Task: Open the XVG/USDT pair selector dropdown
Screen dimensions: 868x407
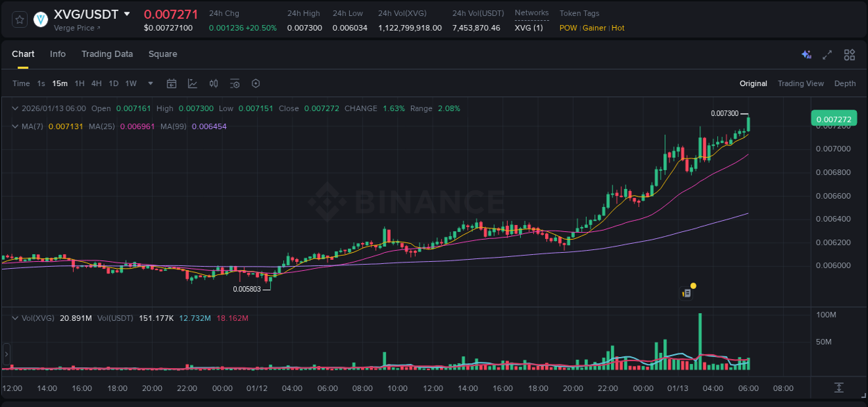Action: (126, 13)
